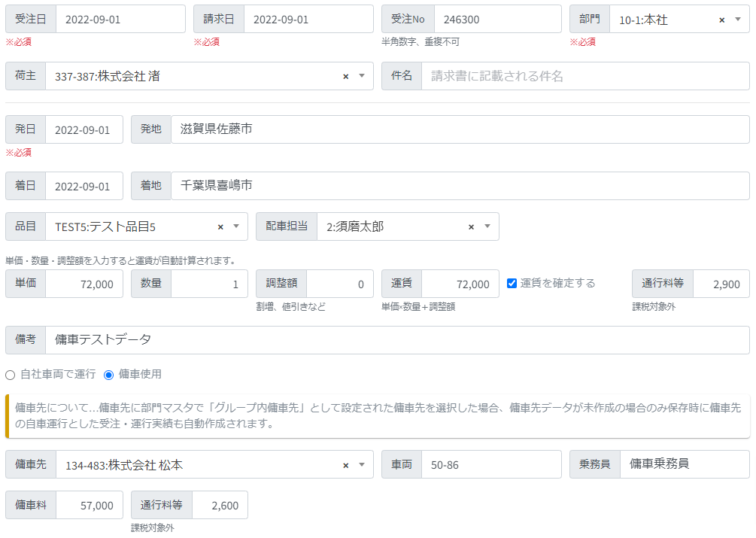Expand the 品目 dropdown arrow
This screenshot has height=538, width=756.
pos(236,226)
